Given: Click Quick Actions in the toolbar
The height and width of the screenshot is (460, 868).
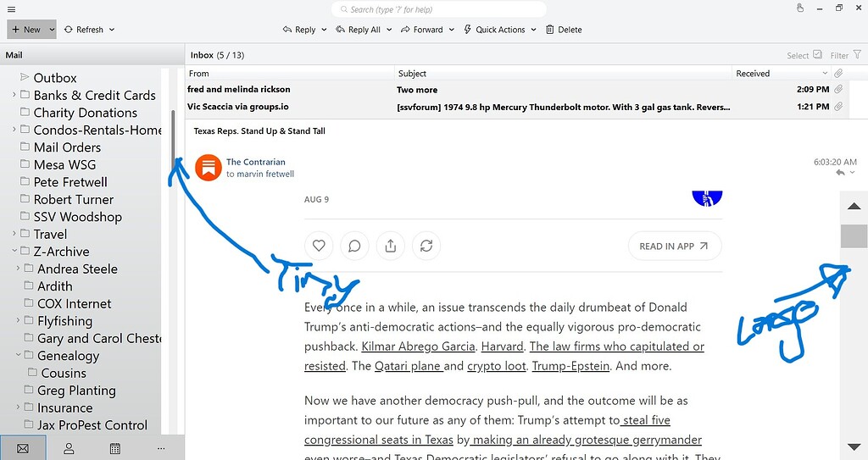Looking at the screenshot, I should coord(494,30).
